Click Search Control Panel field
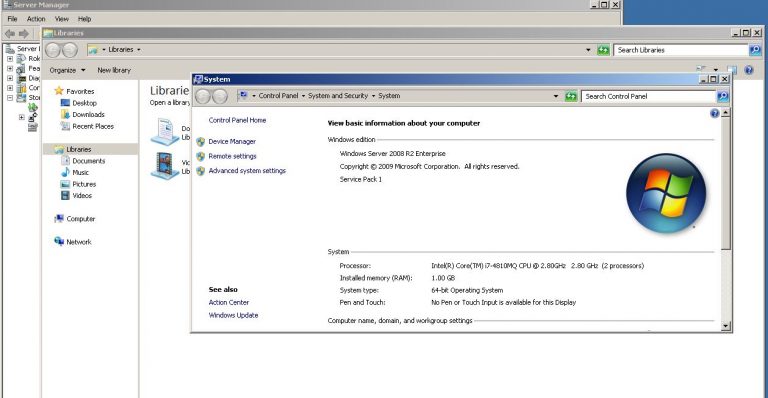Image resolution: width=768 pixels, height=398 pixels. (x=648, y=96)
